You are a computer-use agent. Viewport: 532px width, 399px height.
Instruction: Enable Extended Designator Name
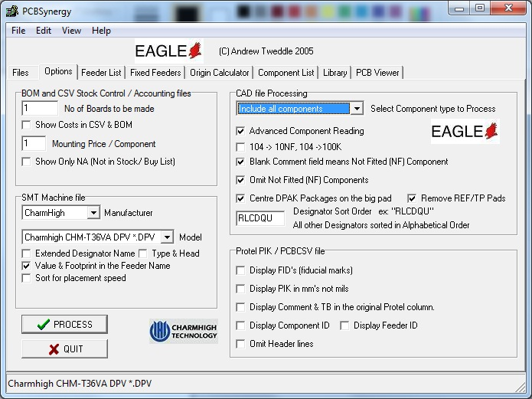click(x=26, y=253)
